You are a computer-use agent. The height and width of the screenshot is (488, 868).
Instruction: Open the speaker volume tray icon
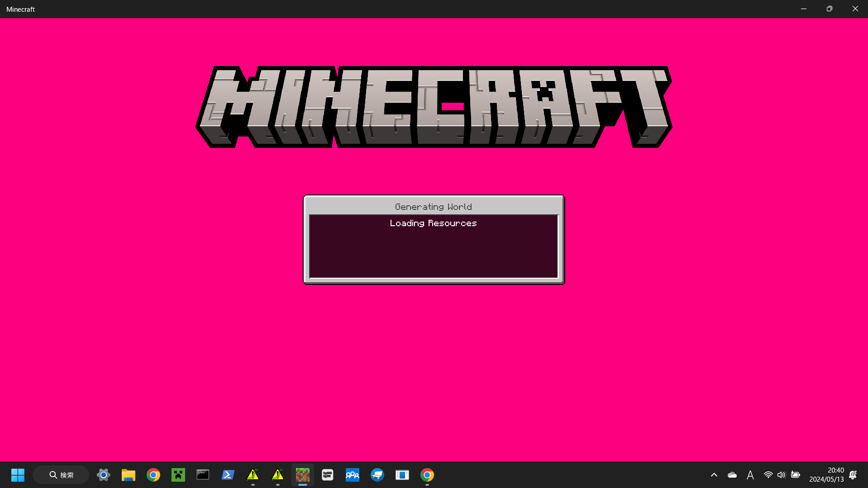pos(782,475)
